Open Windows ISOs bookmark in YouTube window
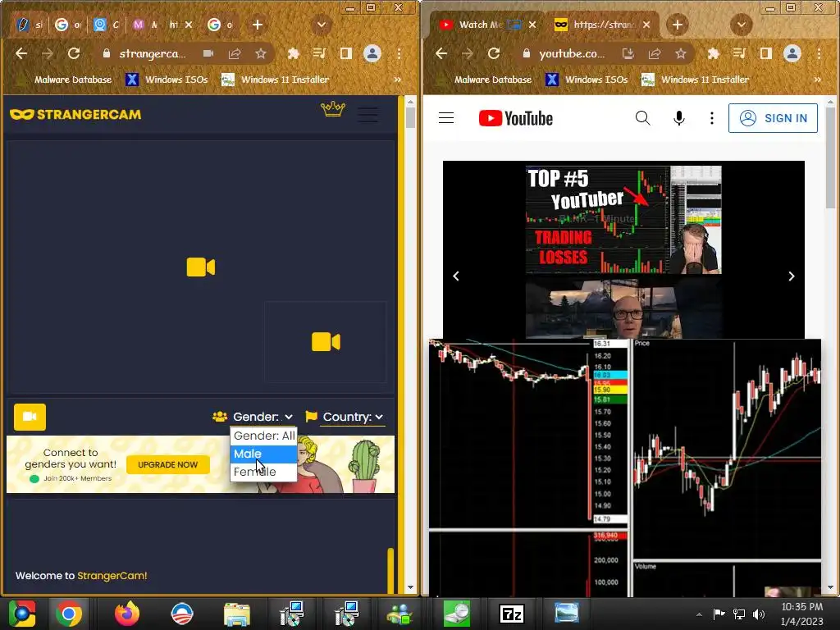Screen dimensions: 840x630 coord(587,80)
